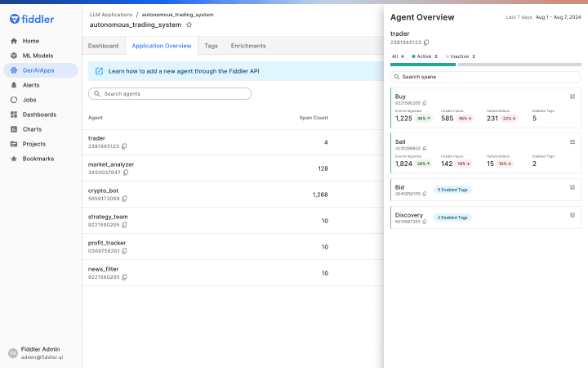The width and height of the screenshot is (588, 368).
Task: Filter spans by Inactive
Action: [461, 56]
